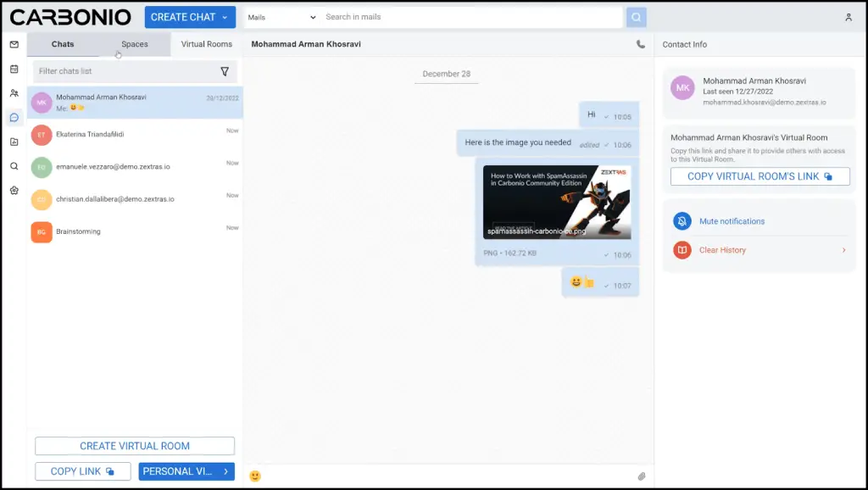Open the Calendar section in the sidebar
The image size is (868, 490).
click(x=14, y=70)
